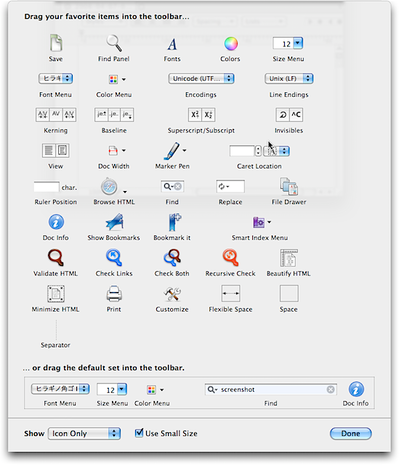The width and height of the screenshot is (399, 465).
Task: Select the Show Bookmarks icon
Action: tap(115, 222)
